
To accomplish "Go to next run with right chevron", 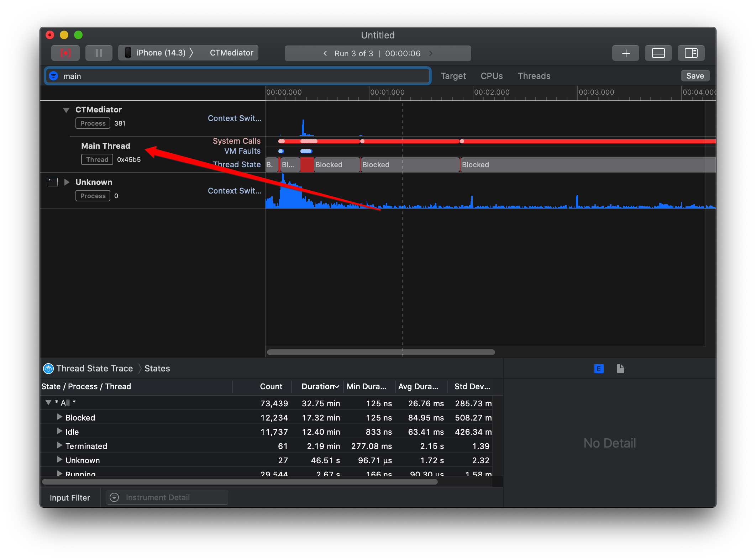I will coord(431,53).
